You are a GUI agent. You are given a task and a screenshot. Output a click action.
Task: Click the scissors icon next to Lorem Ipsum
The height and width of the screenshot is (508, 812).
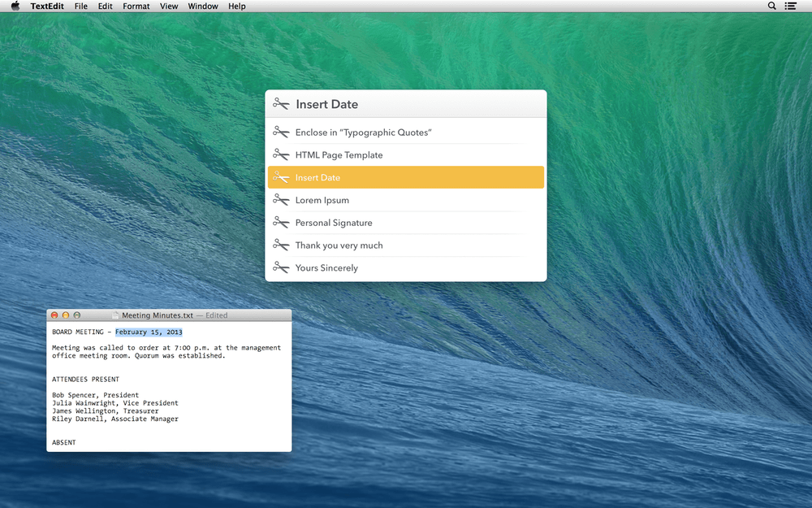click(x=281, y=200)
